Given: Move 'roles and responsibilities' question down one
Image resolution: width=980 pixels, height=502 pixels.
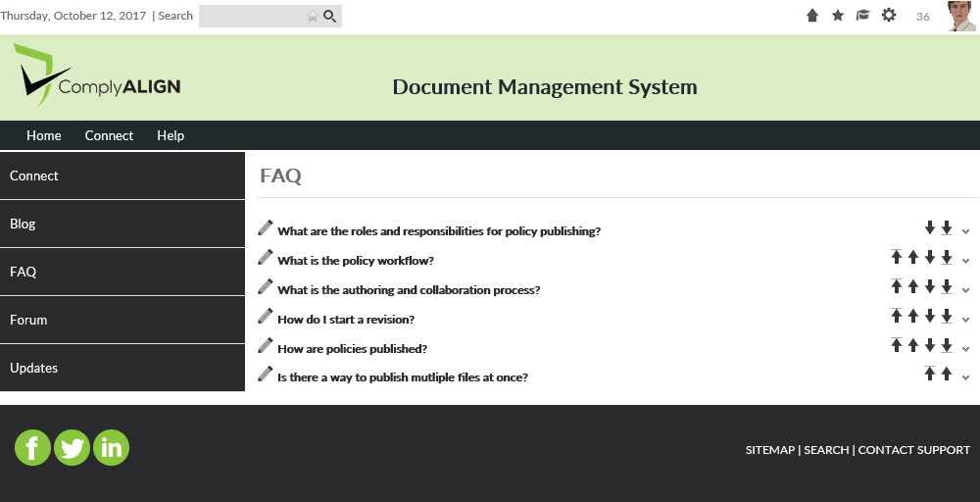Looking at the screenshot, I should tap(930, 227).
